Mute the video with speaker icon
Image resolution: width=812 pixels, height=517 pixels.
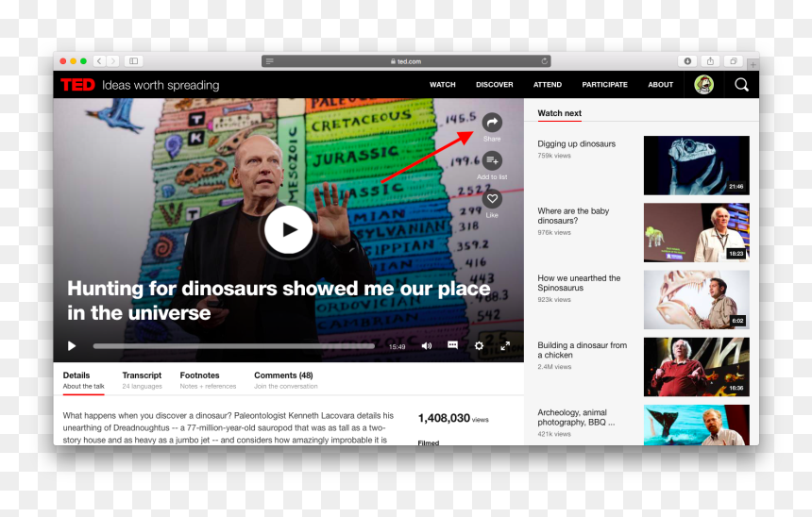point(426,345)
